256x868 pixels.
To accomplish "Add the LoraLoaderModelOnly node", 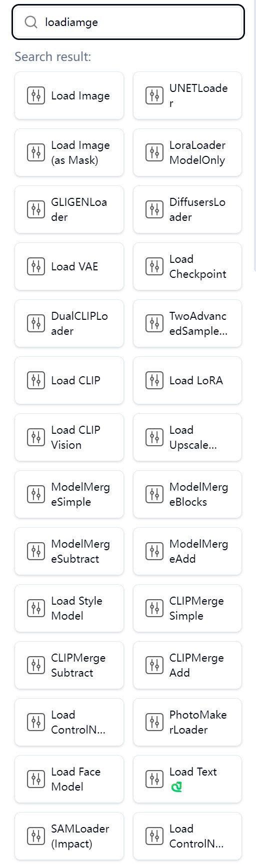I will click(187, 152).
